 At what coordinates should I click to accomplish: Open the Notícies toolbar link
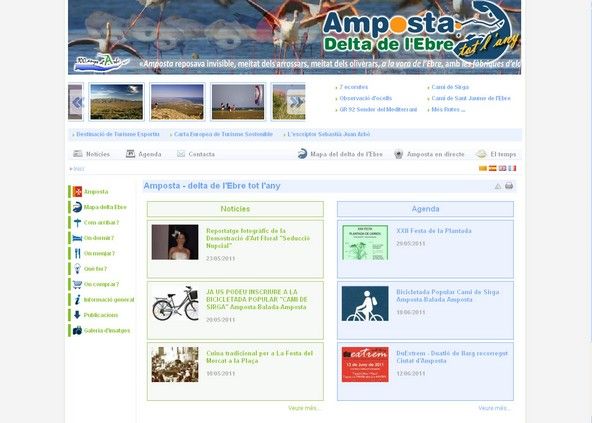point(98,154)
